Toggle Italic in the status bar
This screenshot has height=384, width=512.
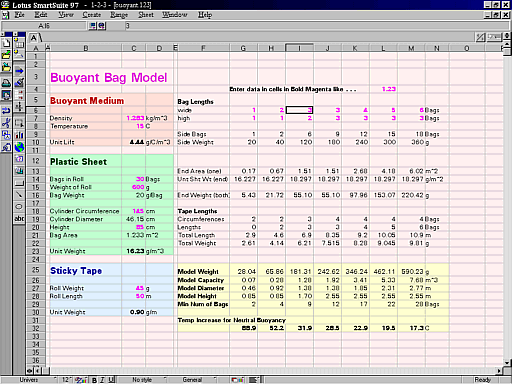(102, 380)
